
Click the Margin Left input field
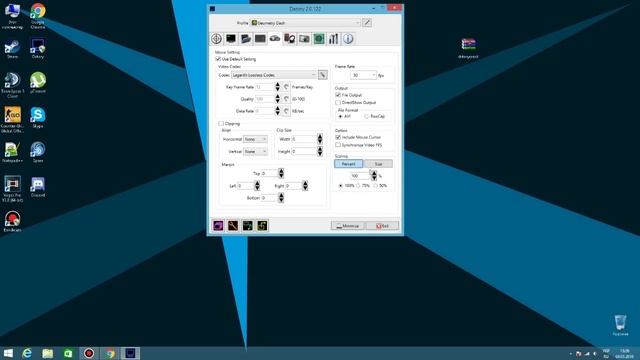[x=245, y=186]
